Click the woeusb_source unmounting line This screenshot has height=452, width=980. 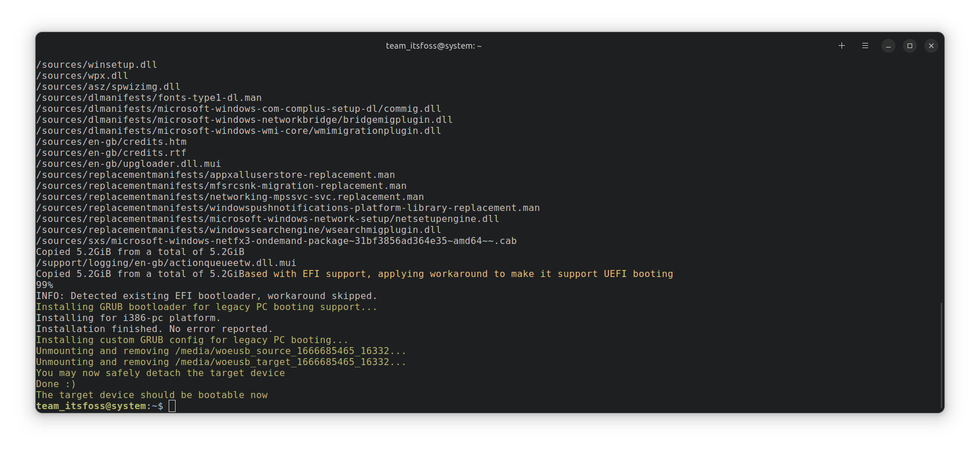221,351
